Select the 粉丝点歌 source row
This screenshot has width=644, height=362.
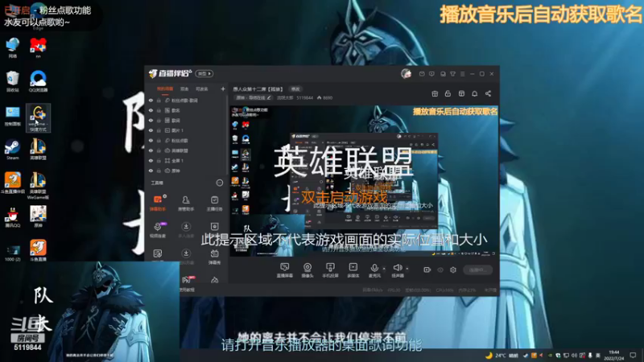point(187,140)
